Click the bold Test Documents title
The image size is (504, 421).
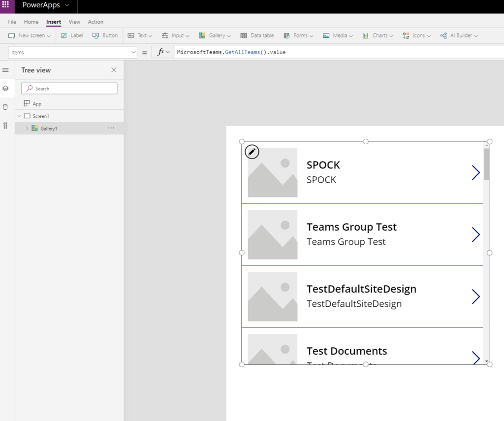(x=346, y=351)
